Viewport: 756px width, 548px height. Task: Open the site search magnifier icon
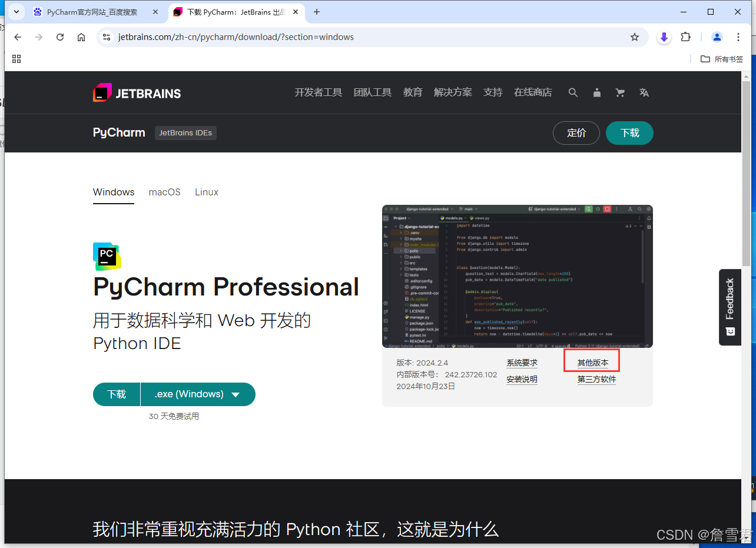(x=573, y=92)
